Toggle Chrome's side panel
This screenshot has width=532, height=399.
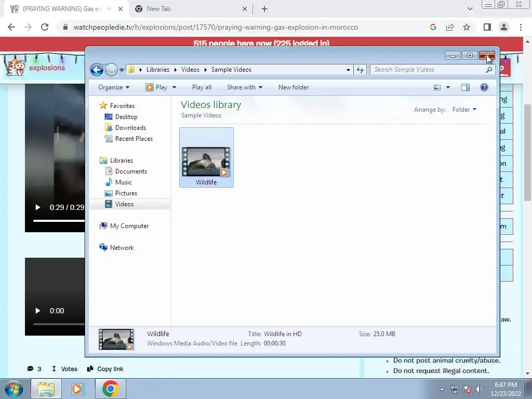tap(487, 27)
